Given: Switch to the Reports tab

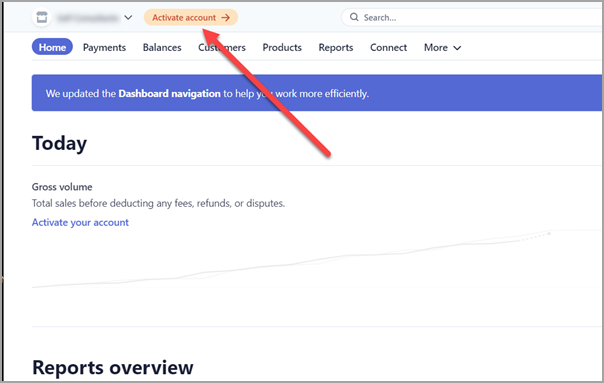Looking at the screenshot, I should pos(336,47).
